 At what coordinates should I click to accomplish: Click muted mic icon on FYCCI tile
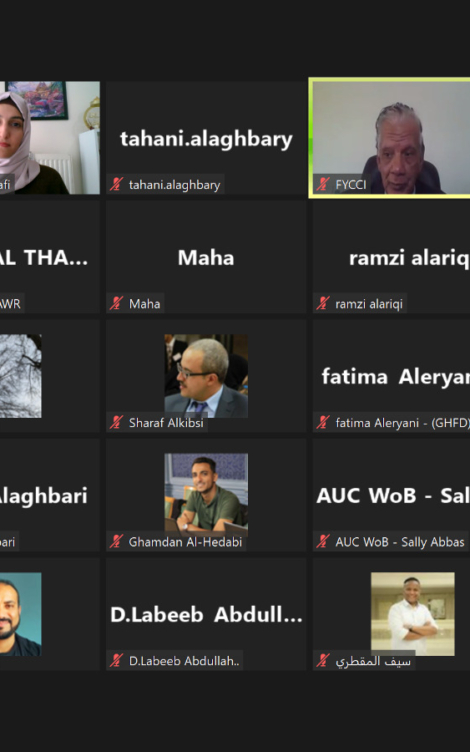click(x=323, y=184)
